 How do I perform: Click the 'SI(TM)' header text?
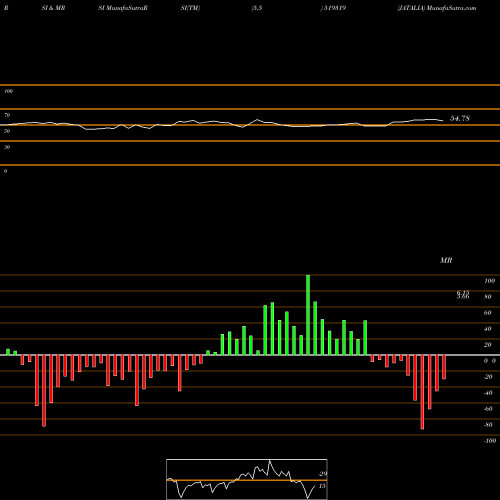190,8
